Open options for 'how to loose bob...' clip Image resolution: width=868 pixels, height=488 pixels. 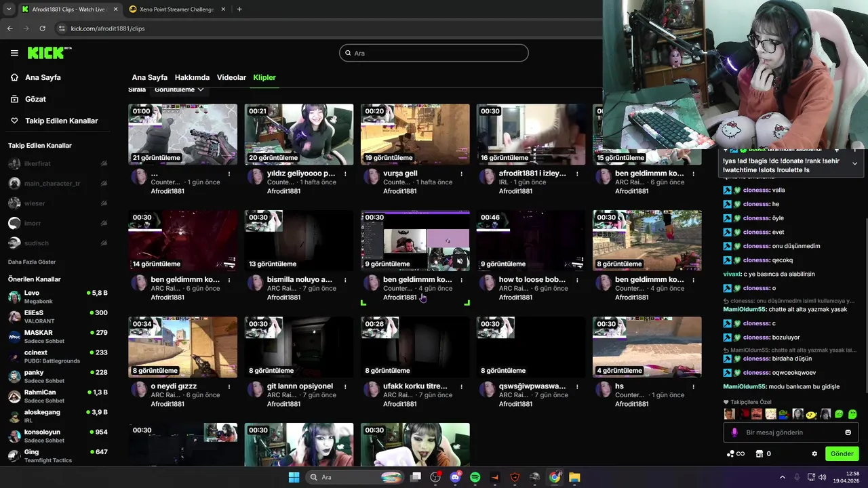577,280
